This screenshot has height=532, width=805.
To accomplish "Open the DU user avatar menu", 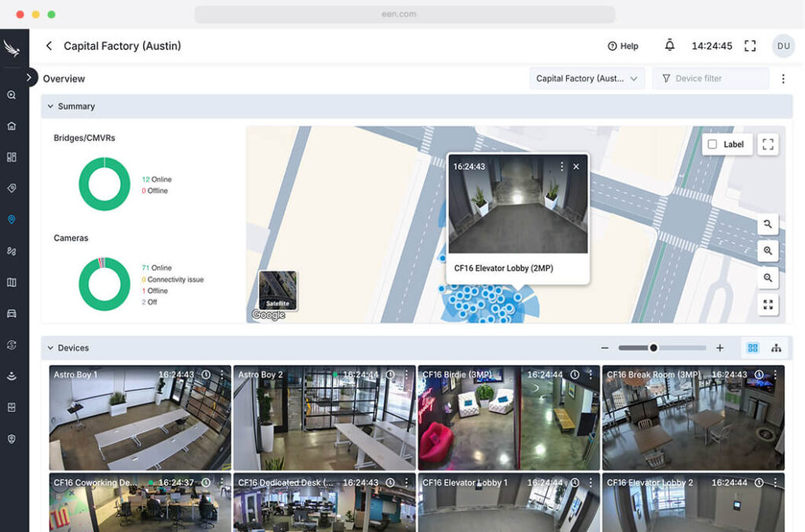I will 783,46.
